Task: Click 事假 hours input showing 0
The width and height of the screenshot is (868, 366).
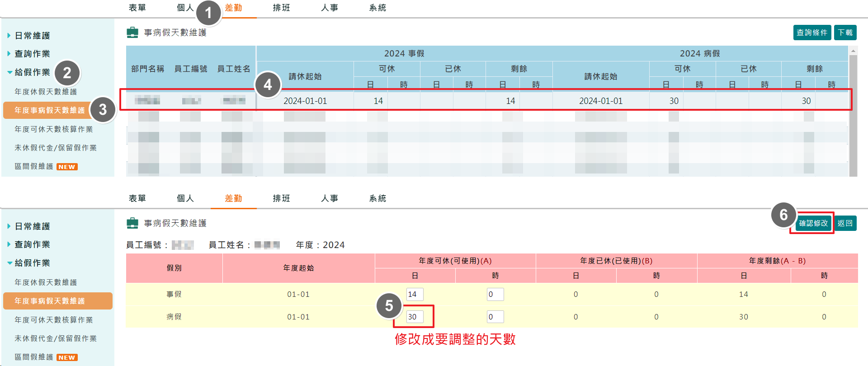Action: click(x=495, y=294)
